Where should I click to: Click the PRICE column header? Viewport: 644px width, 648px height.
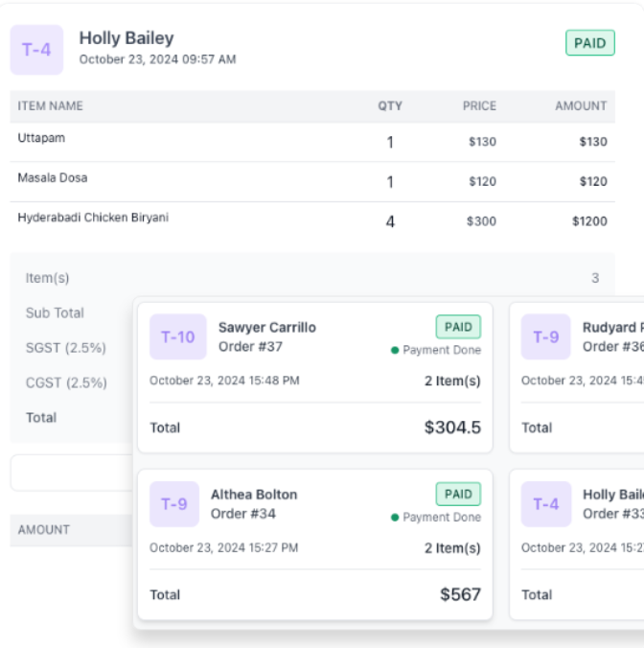[479, 106]
